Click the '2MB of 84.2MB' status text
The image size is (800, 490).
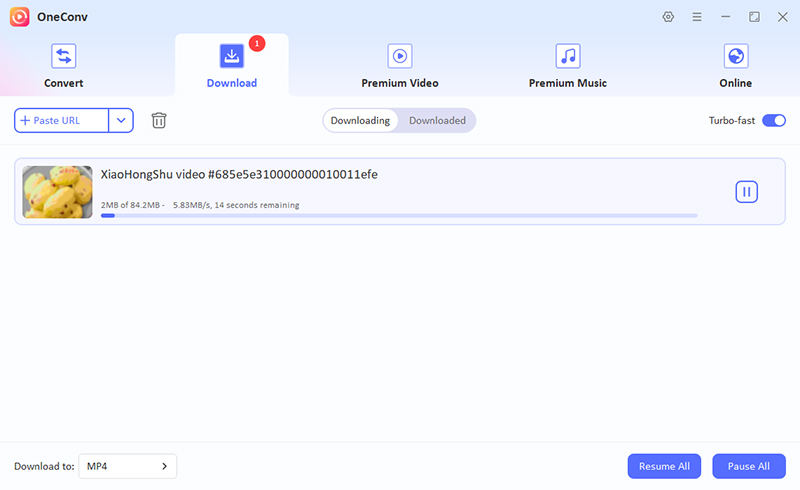click(x=130, y=205)
